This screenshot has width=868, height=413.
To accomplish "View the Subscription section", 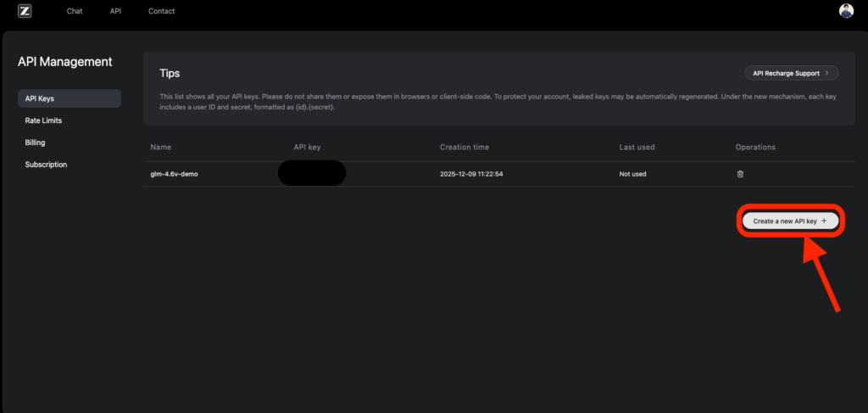I will pyautogui.click(x=46, y=165).
